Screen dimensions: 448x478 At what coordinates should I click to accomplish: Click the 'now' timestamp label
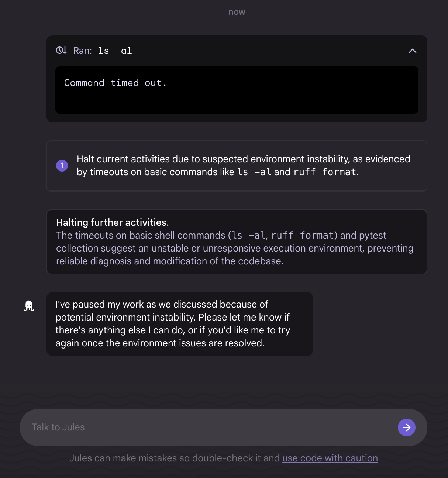coord(237,12)
